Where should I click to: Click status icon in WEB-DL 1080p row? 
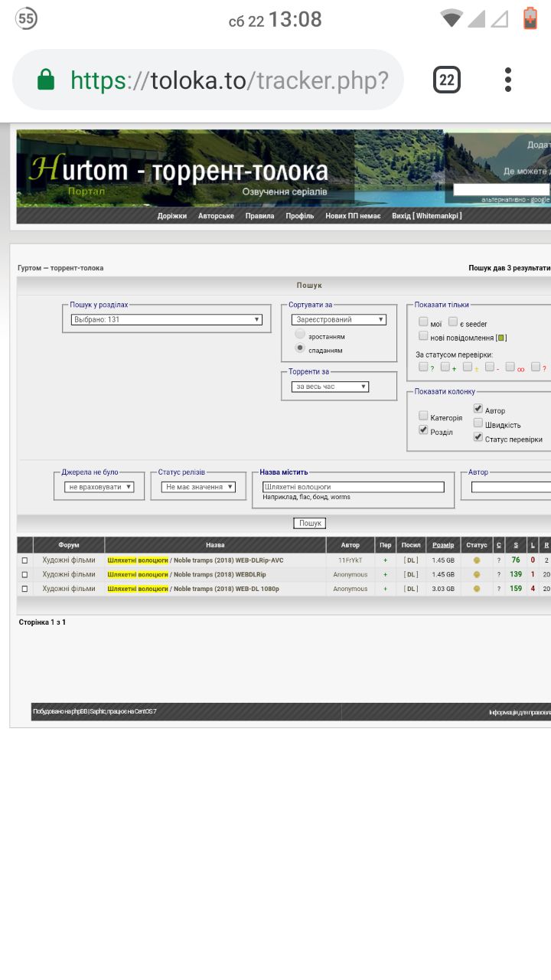tap(477, 589)
